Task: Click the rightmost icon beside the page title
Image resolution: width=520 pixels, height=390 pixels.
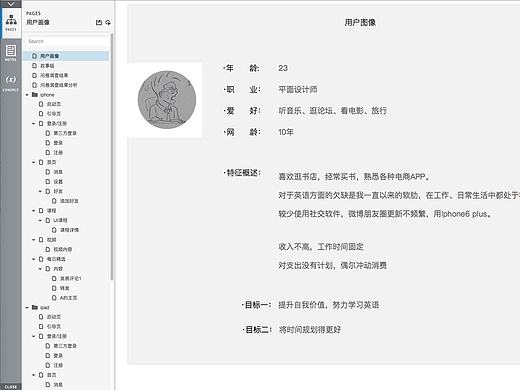Action: (108, 22)
